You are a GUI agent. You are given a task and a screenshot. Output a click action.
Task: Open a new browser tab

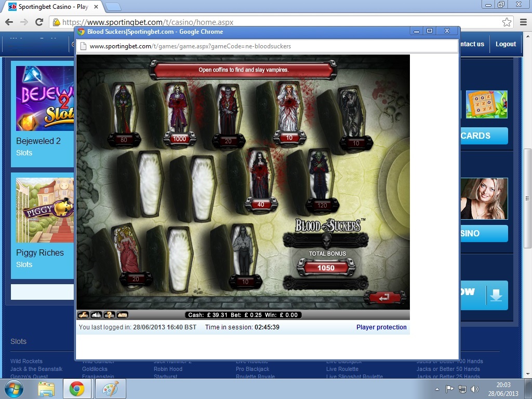113,7
